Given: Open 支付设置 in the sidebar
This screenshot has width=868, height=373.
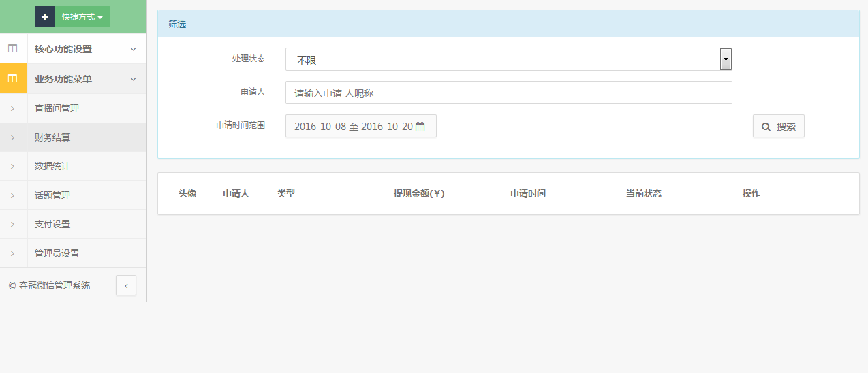Looking at the screenshot, I should point(73,224).
